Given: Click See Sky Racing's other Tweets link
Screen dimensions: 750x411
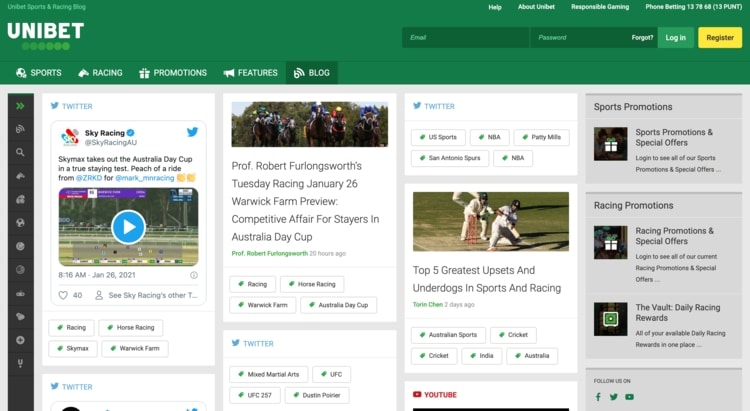Looking at the screenshot, I should [153, 295].
